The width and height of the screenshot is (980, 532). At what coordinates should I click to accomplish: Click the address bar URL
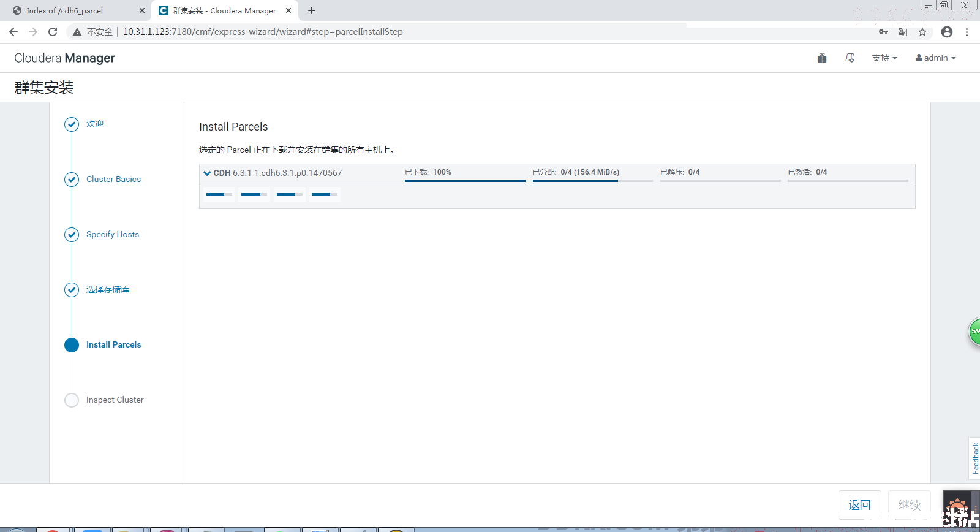click(x=263, y=32)
